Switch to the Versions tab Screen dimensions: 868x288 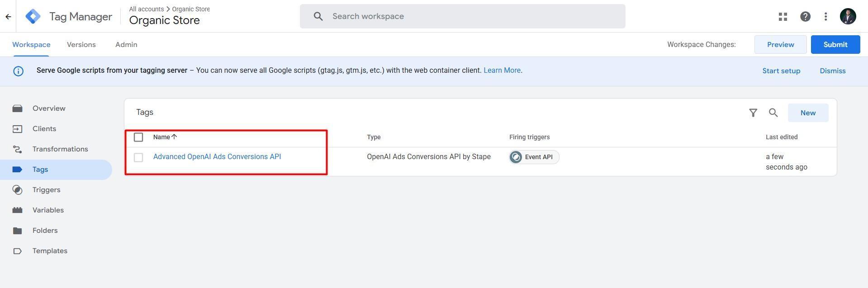81,45
